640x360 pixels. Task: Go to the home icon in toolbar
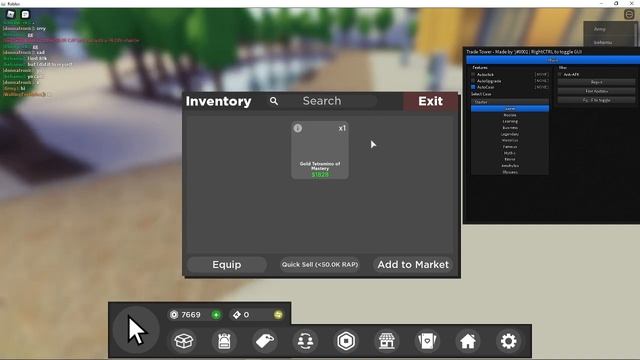[468, 341]
